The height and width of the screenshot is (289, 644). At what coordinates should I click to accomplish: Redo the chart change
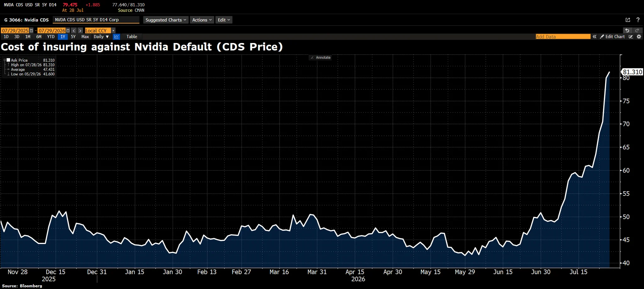637,30
